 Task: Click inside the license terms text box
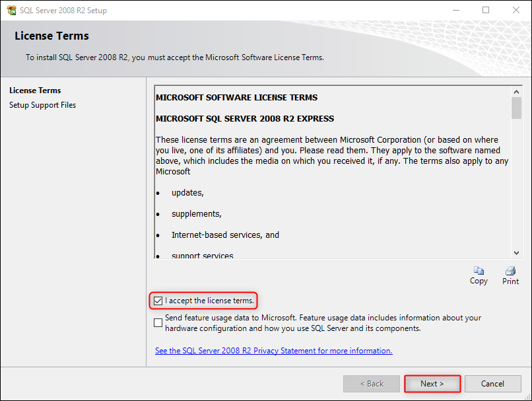(x=333, y=172)
